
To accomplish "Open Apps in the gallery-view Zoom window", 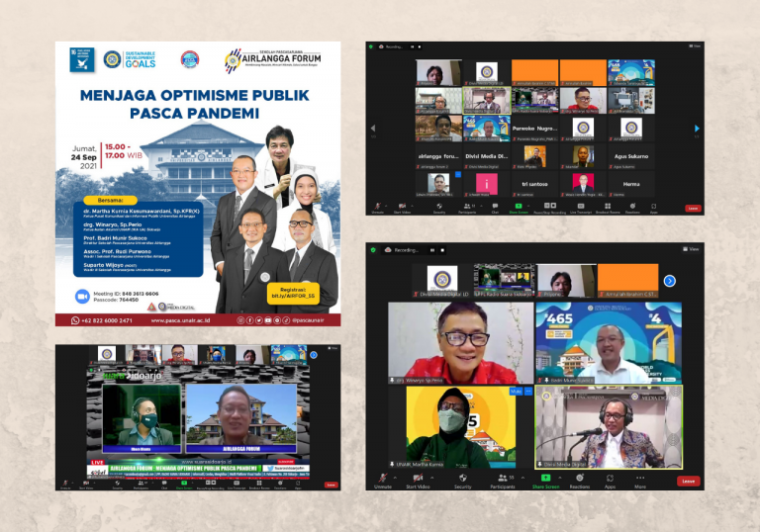I will click(x=654, y=209).
